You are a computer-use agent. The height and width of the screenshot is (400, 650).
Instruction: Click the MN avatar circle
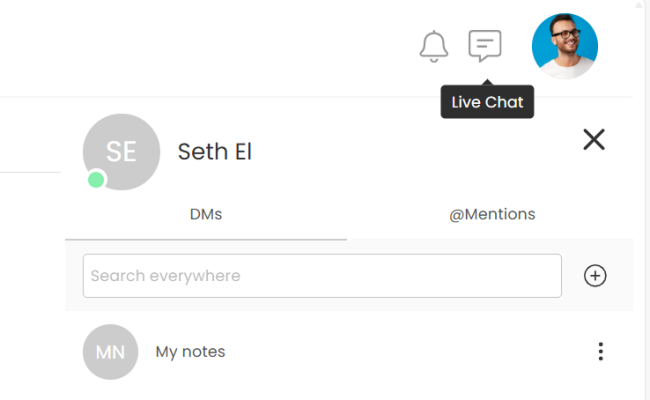click(x=110, y=352)
